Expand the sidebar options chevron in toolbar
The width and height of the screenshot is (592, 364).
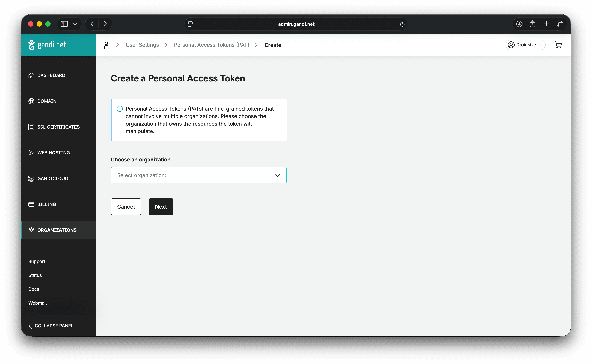point(75,24)
